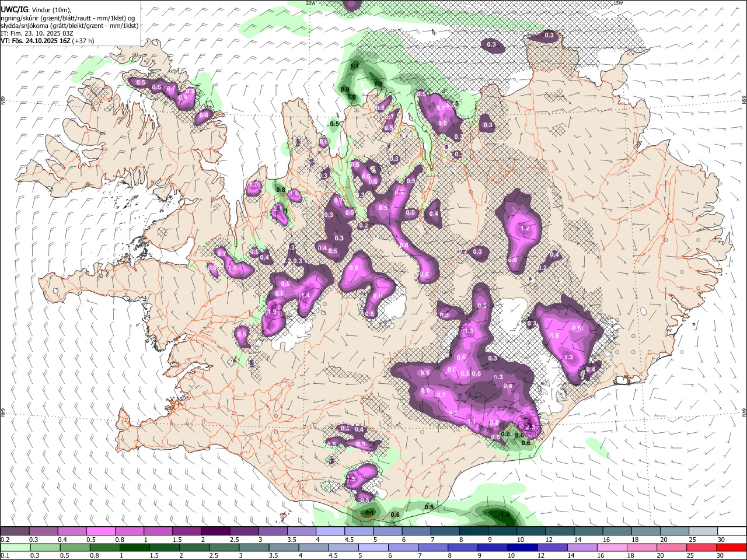Select the 'rigning/skúrir (grænt/blátt/rautt' legend line
The height and width of the screenshot is (560, 747).
coord(68,18)
